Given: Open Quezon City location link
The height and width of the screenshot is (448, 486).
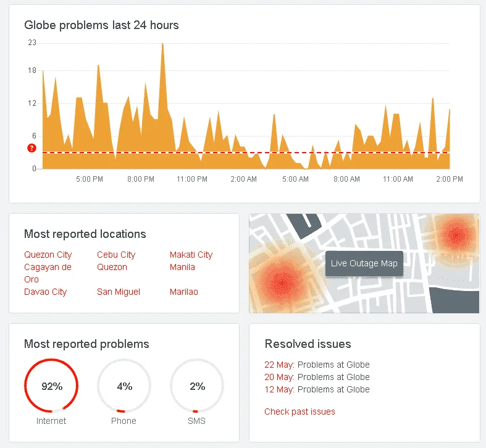Looking at the screenshot, I should pyautogui.click(x=48, y=255).
